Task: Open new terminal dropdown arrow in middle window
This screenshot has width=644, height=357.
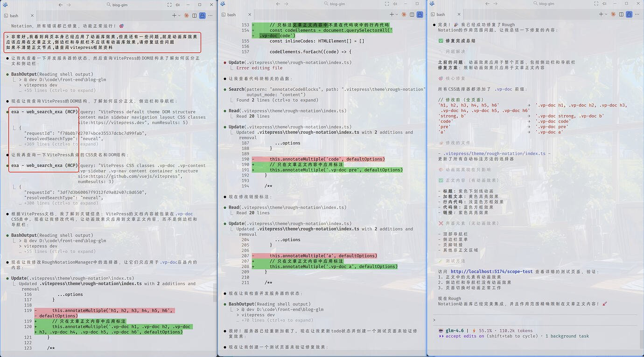Action: 397,14
